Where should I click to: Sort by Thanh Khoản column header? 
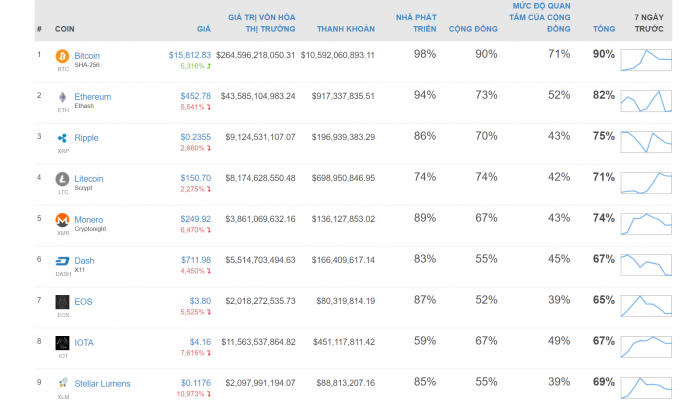(x=345, y=30)
